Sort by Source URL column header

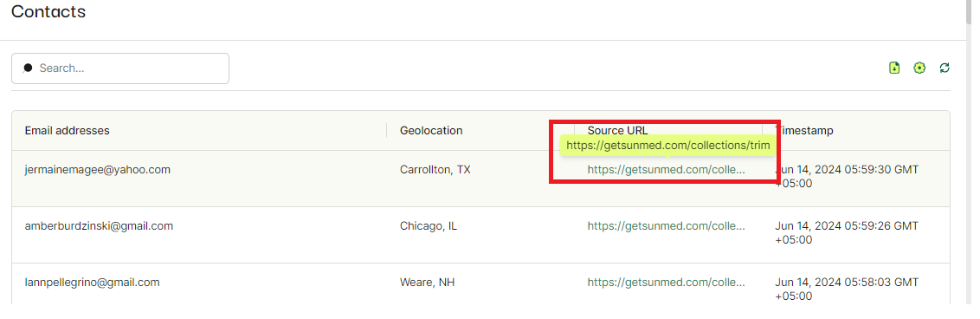point(617,130)
